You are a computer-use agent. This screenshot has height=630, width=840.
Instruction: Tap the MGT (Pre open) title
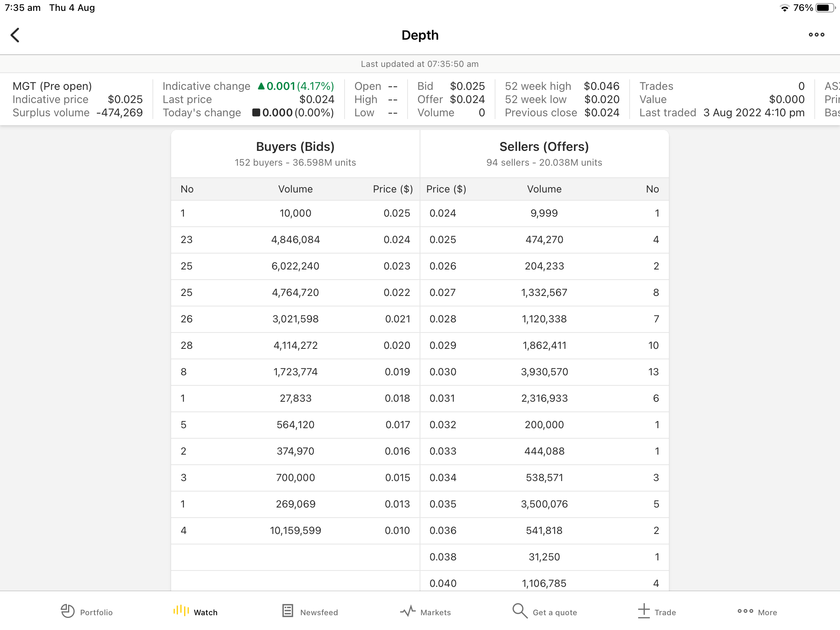(x=52, y=86)
